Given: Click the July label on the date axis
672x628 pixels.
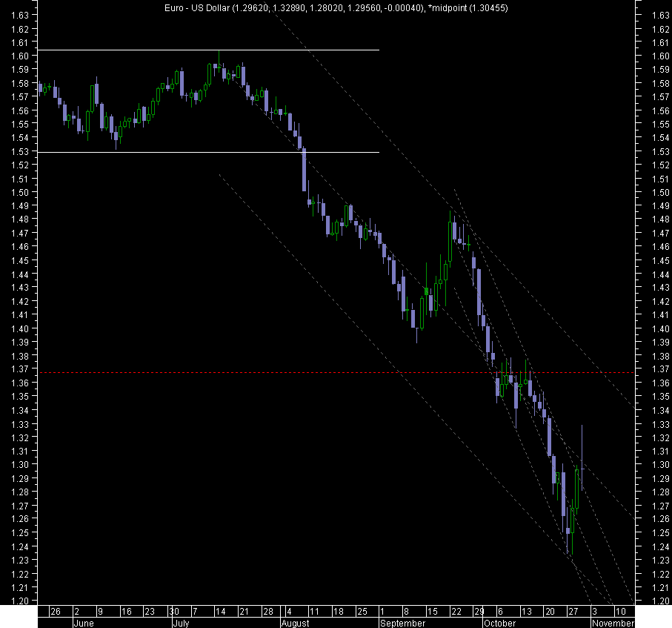Looking at the screenshot, I should 183,624.
